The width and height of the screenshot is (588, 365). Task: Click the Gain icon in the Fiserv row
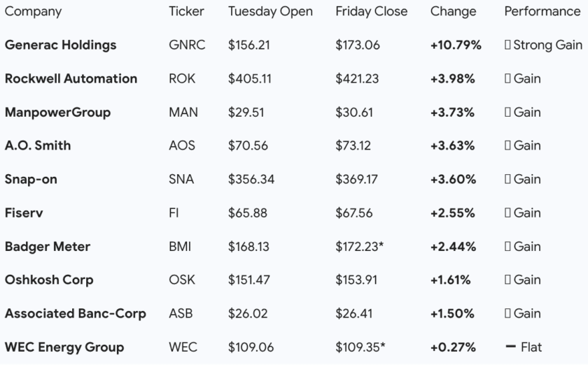click(x=507, y=213)
